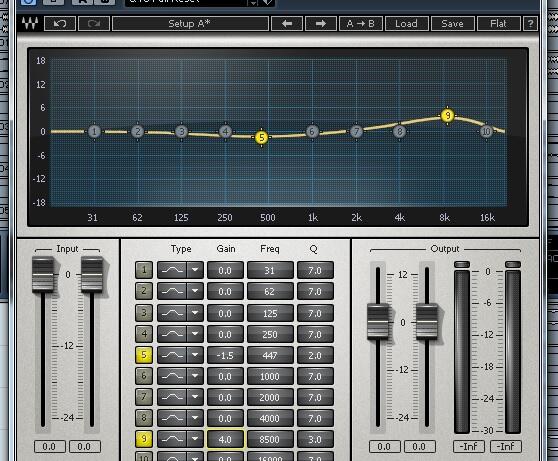Click band 3 bell filter shape icon

click(172, 313)
